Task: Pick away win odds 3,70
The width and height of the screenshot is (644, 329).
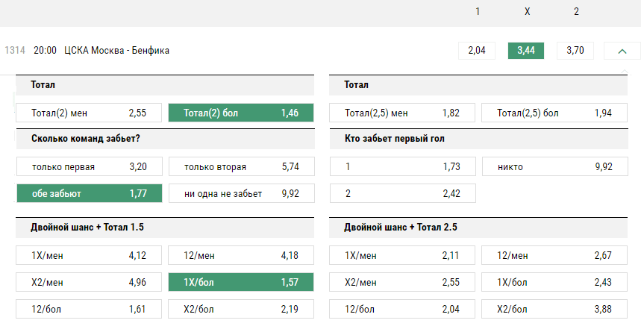Action: [575, 51]
